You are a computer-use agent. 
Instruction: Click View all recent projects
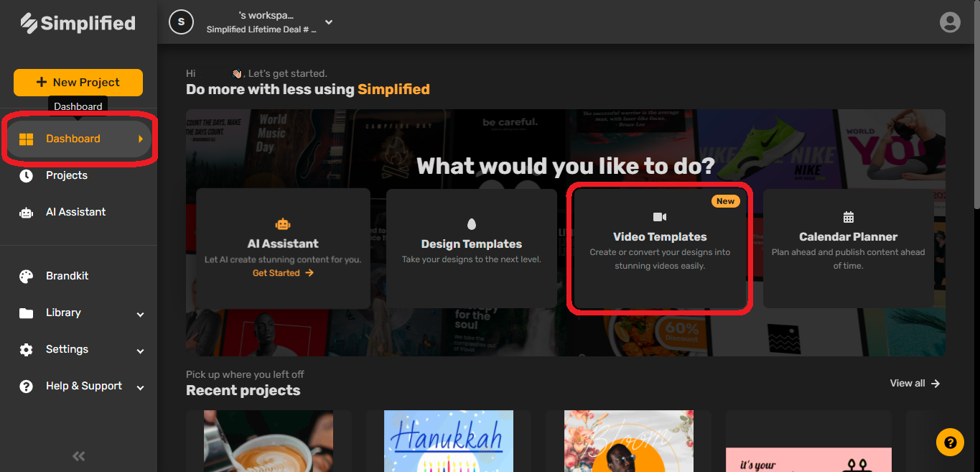tap(915, 383)
